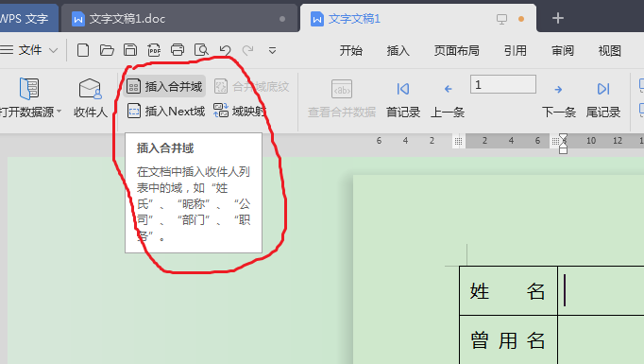Click 插入Next域 button
644x364 pixels.
(166, 111)
